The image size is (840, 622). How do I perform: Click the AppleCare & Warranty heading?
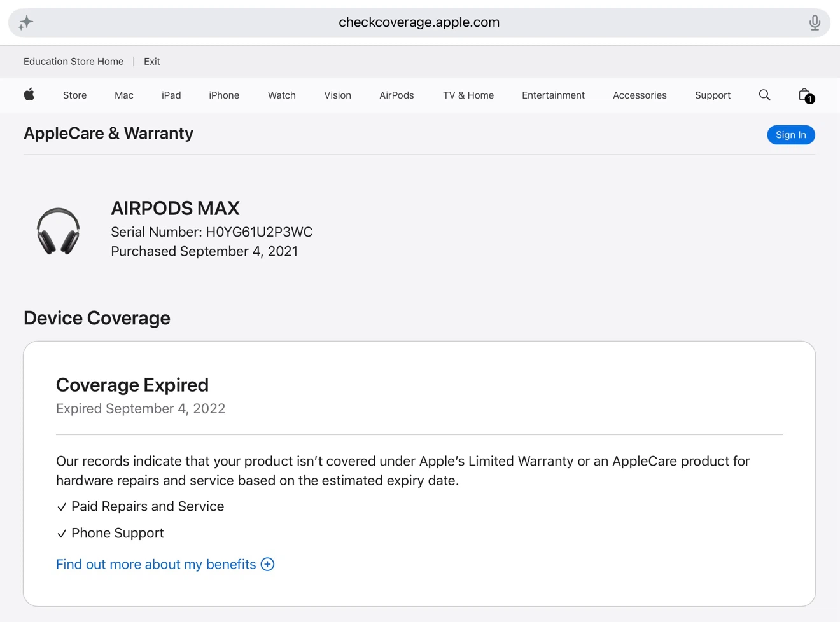coord(108,133)
